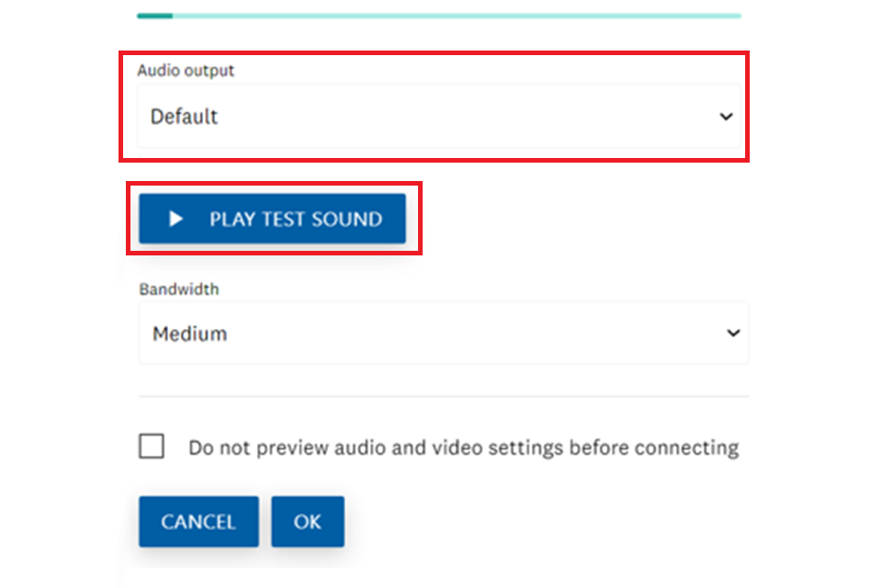This screenshot has width=882, height=588.
Task: Click the CANCEL button
Action: click(x=198, y=522)
